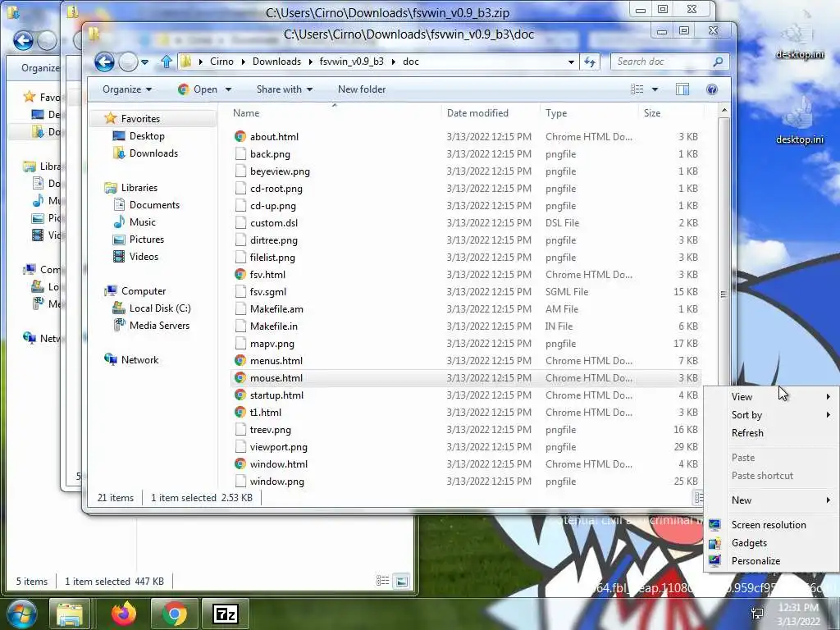Viewport: 840px width, 630px height.
Task: Click Chrome icon of about.html
Action: coord(240,137)
